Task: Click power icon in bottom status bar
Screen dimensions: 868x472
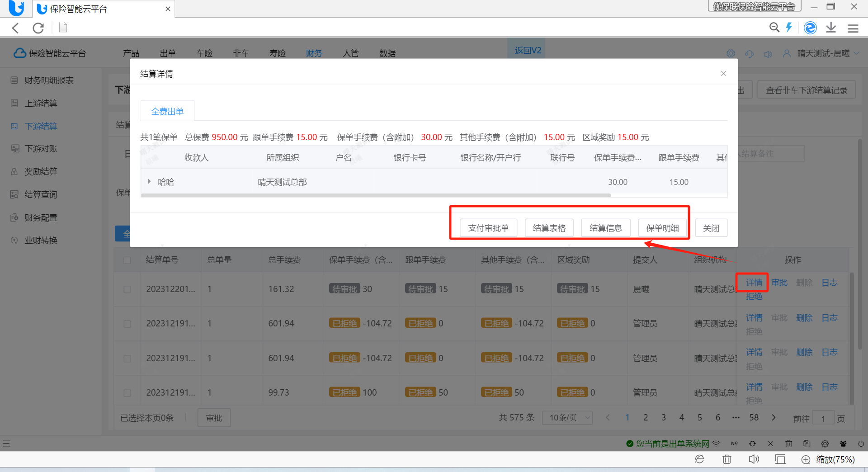Action: tap(861, 444)
